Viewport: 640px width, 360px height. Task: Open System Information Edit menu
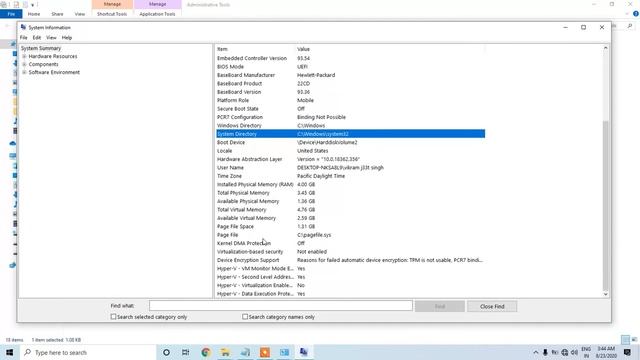(37, 38)
